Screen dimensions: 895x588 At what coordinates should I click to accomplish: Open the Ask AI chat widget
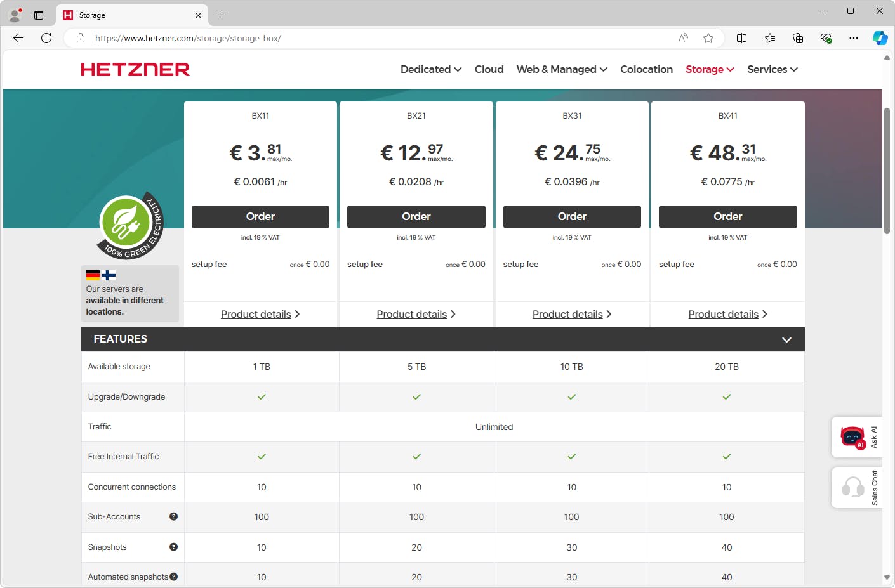pyautogui.click(x=856, y=437)
